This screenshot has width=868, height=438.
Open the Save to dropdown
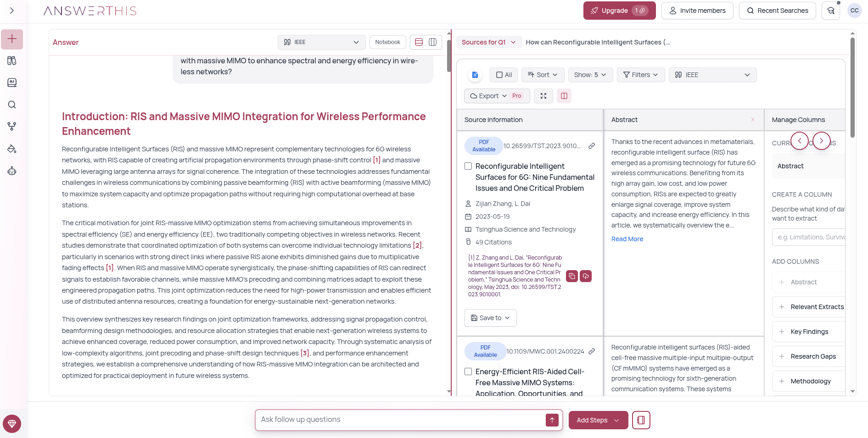pyautogui.click(x=490, y=318)
